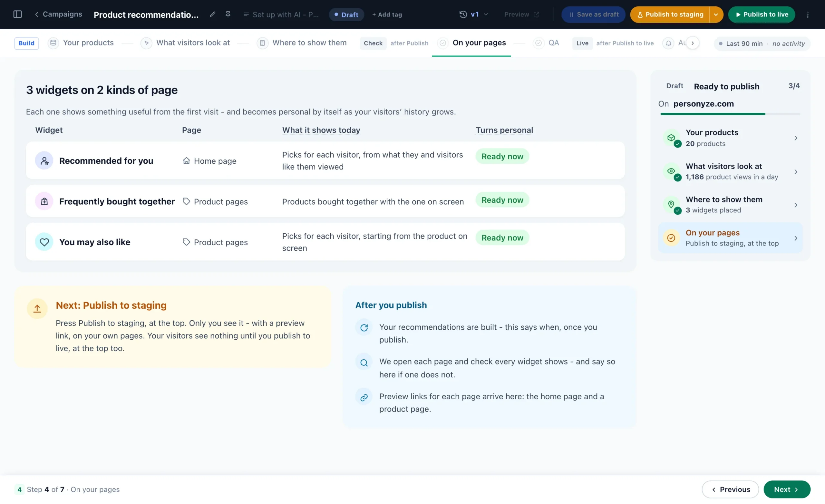
Task: Click the refresh recommendations icon
Action: click(x=364, y=327)
